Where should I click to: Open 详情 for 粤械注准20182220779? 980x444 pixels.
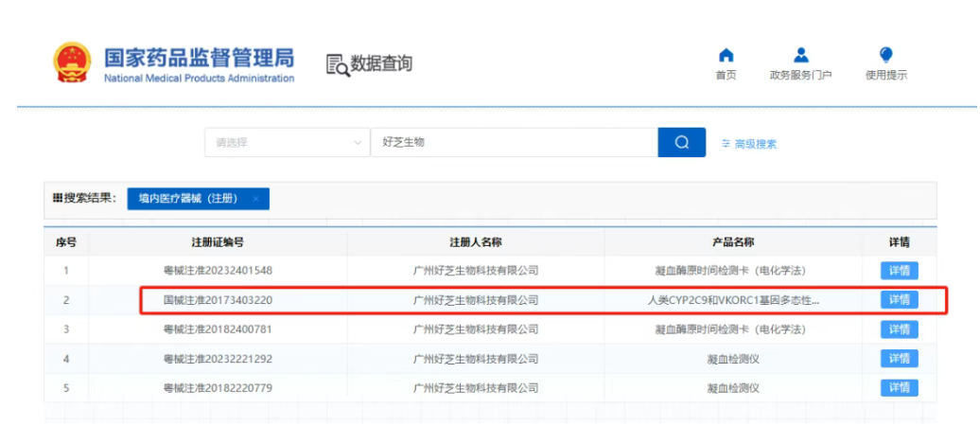[899, 388]
